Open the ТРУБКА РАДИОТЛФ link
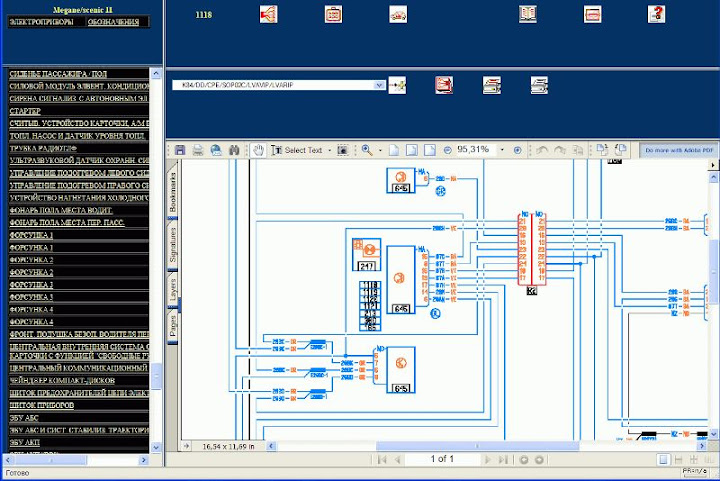720x481 pixels. tap(43, 148)
